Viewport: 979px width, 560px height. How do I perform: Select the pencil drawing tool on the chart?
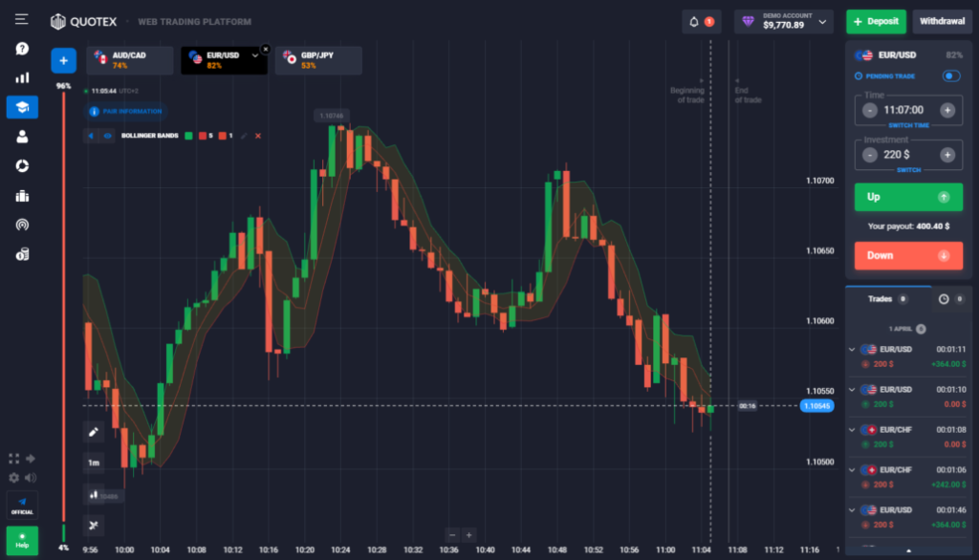94,432
